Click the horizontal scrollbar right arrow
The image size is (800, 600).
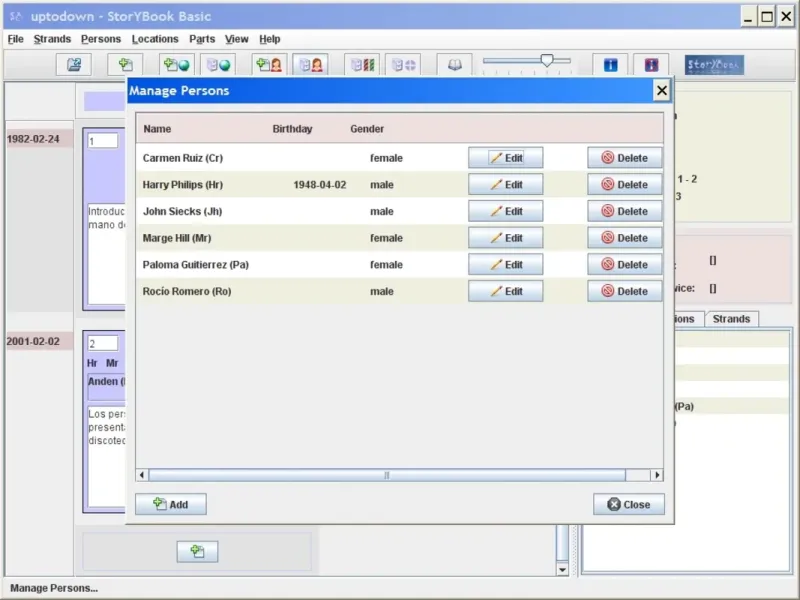657,475
